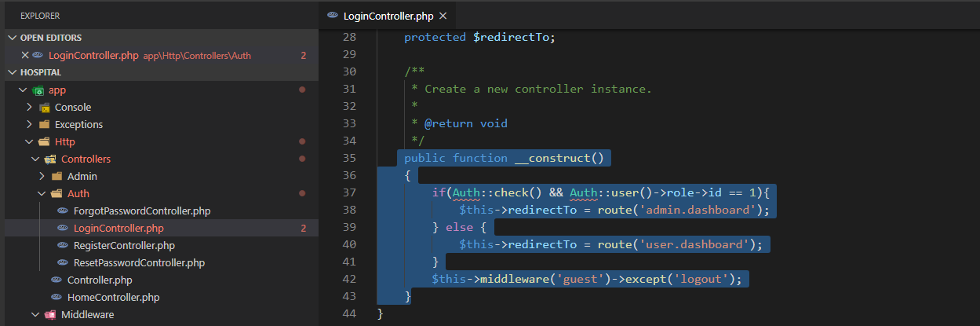Click line number 37 in the gutter
The image size is (980, 326).
click(349, 192)
